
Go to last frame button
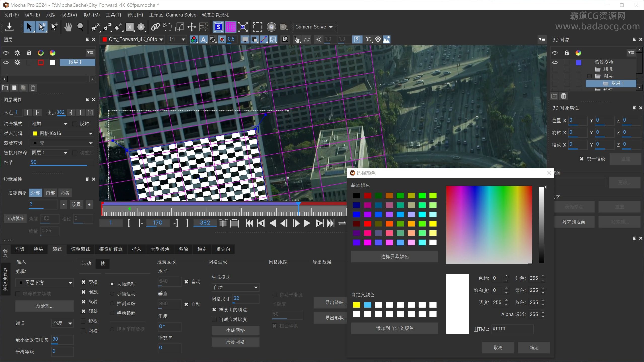pyautogui.click(x=331, y=223)
